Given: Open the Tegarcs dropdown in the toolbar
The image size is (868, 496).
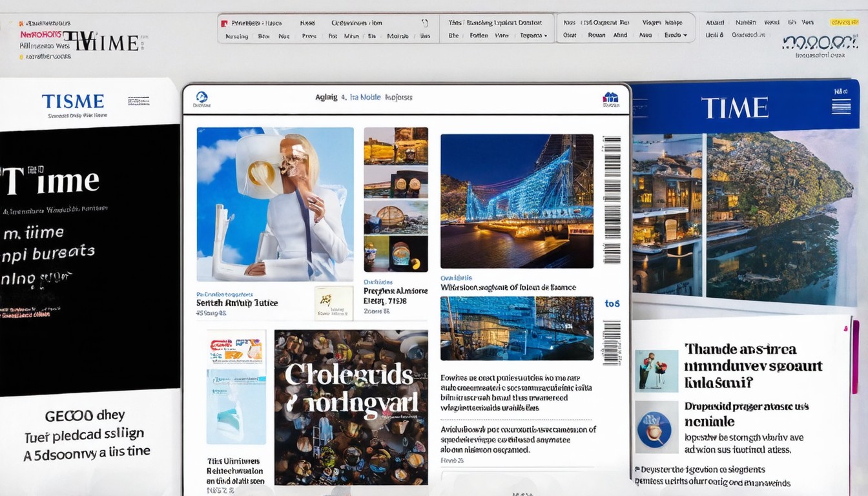Looking at the screenshot, I should tap(533, 36).
